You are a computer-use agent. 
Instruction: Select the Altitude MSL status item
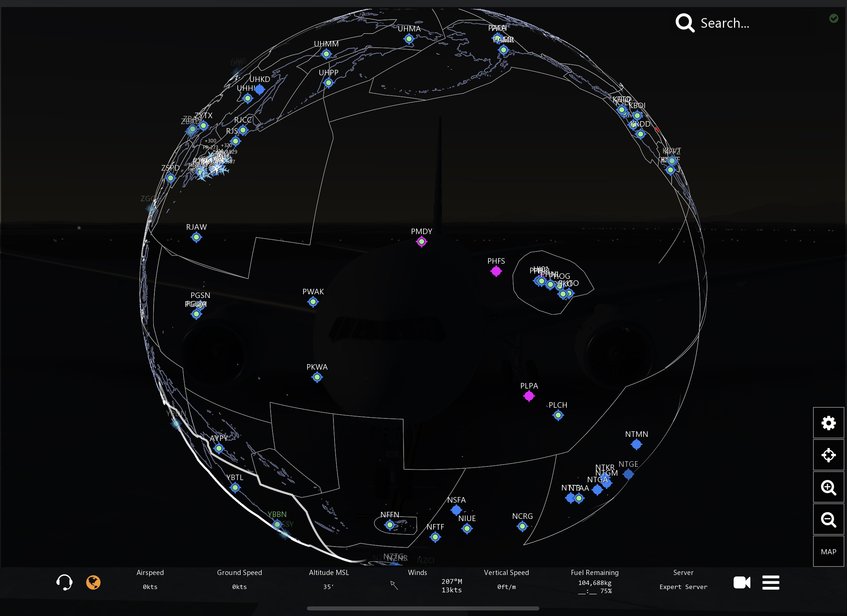329,579
